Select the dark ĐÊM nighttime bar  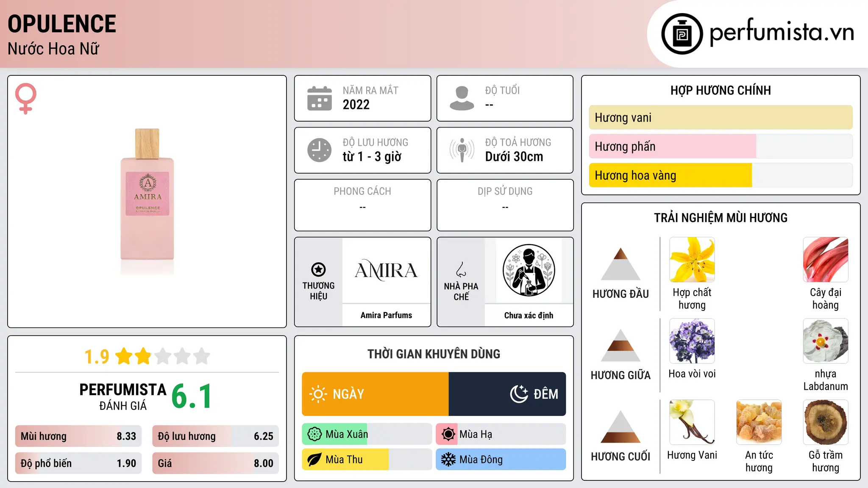click(507, 394)
